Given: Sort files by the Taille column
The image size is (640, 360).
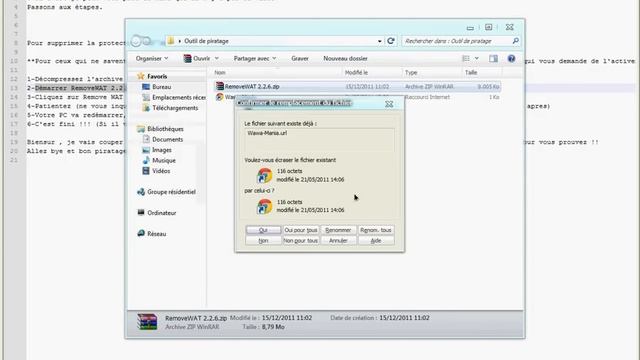Looking at the screenshot, I should [471, 72].
